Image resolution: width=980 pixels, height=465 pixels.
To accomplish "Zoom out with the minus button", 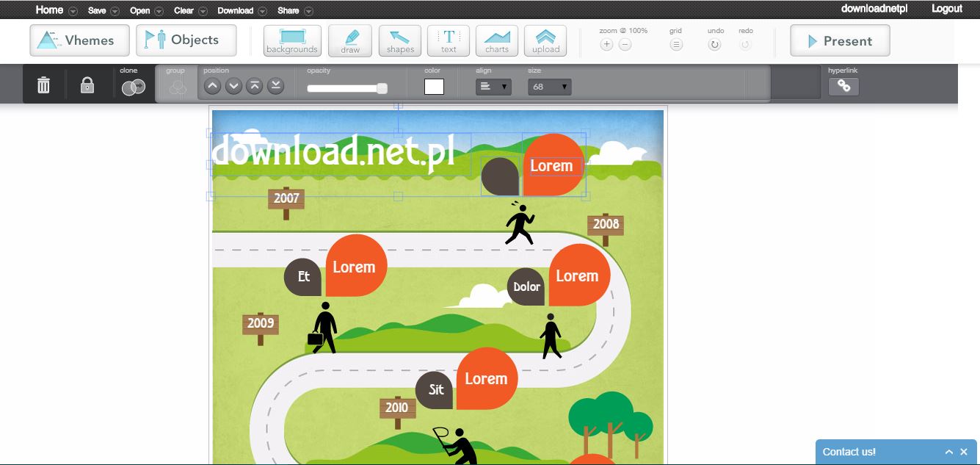I will click(x=625, y=45).
